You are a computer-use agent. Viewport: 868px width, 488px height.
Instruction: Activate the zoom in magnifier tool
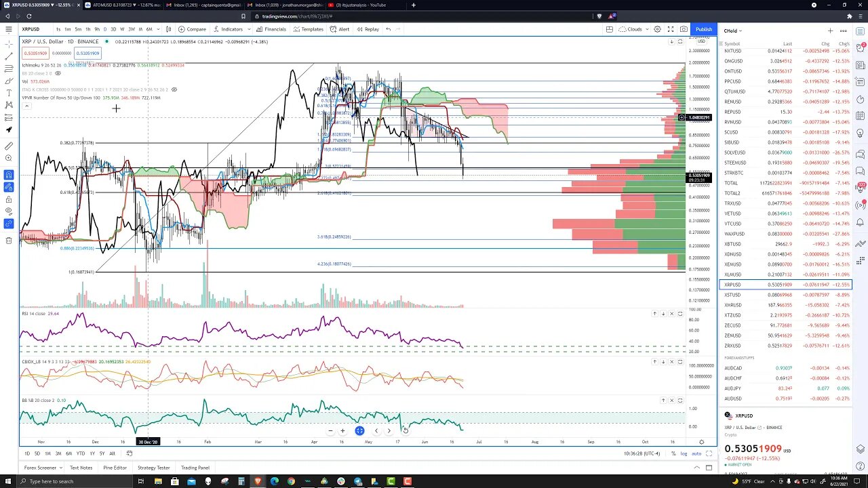(x=8, y=158)
